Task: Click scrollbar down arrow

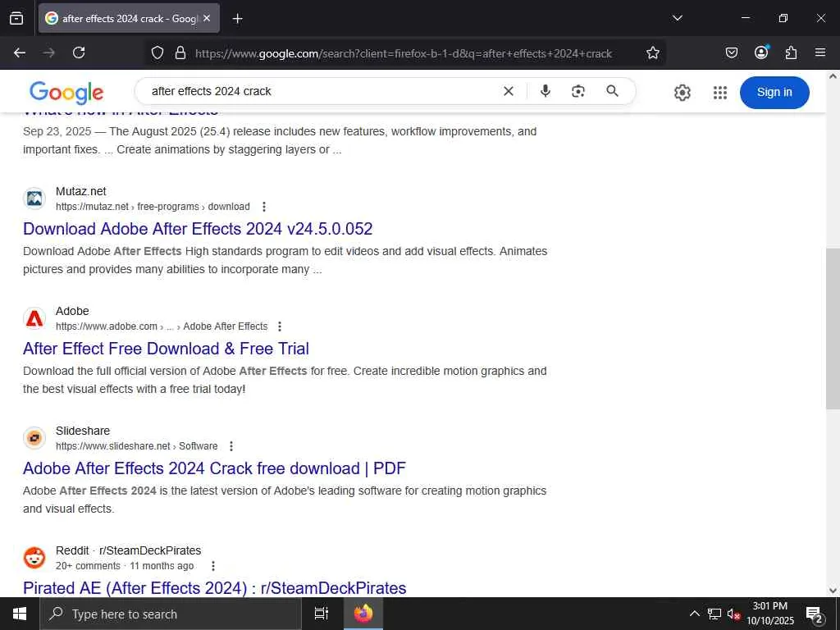Action: click(x=833, y=591)
